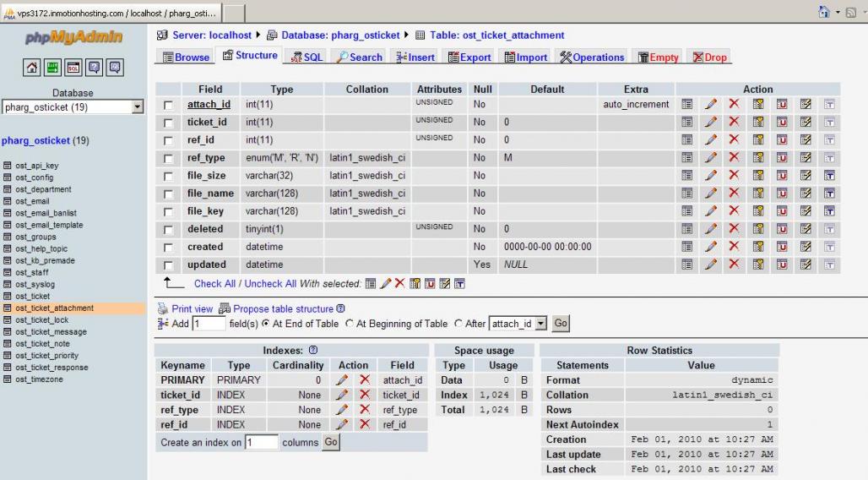
Task: Click the edit pencil for attach_id
Action: pos(711,104)
